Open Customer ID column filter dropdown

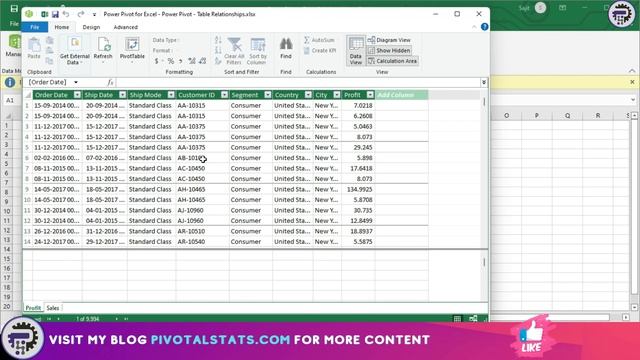pyautogui.click(x=224, y=95)
